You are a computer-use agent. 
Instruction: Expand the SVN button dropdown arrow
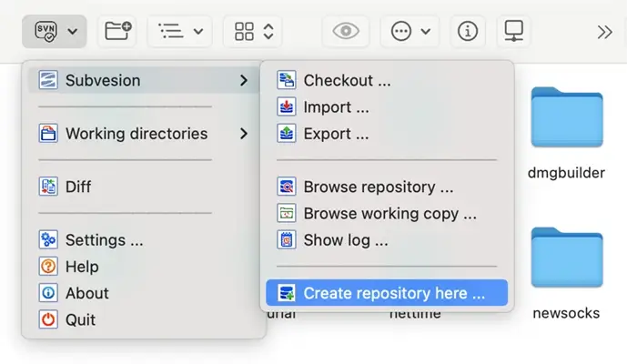[73, 31]
